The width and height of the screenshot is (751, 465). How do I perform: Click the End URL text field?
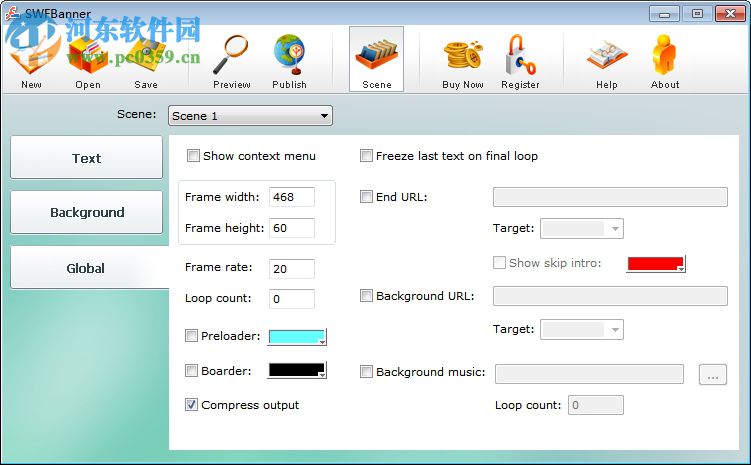[x=610, y=197]
